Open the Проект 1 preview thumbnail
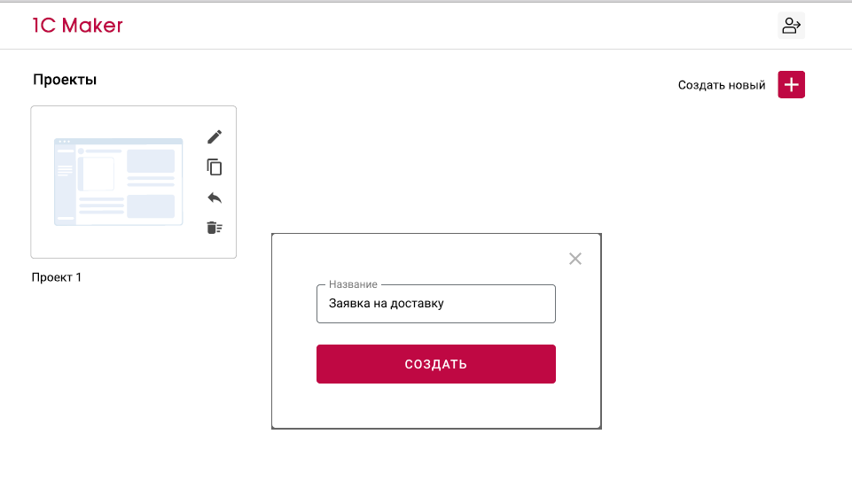 [x=118, y=182]
